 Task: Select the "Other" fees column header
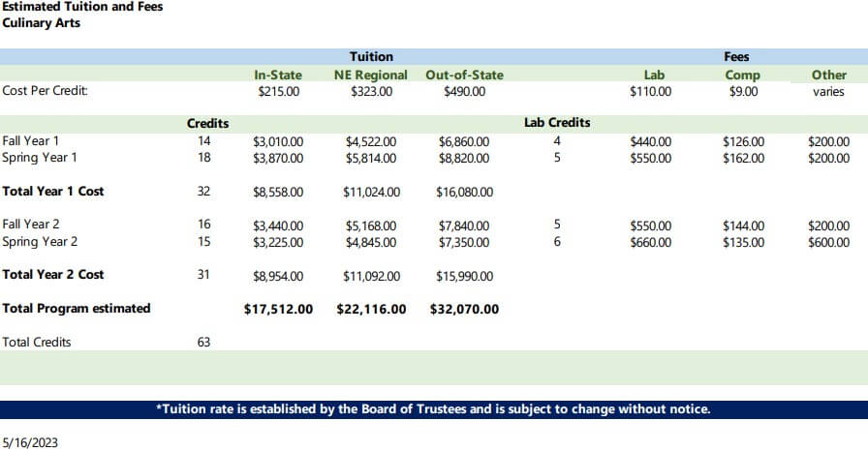pyautogui.click(x=828, y=75)
